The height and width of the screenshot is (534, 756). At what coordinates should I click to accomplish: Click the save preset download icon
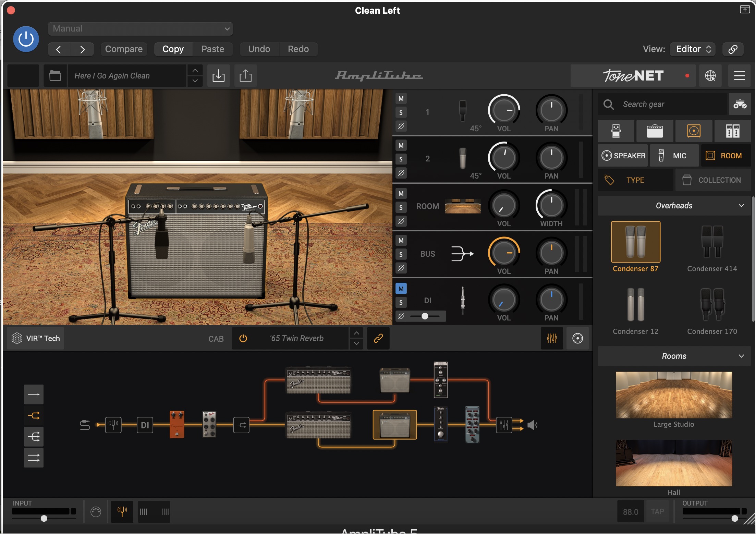218,75
